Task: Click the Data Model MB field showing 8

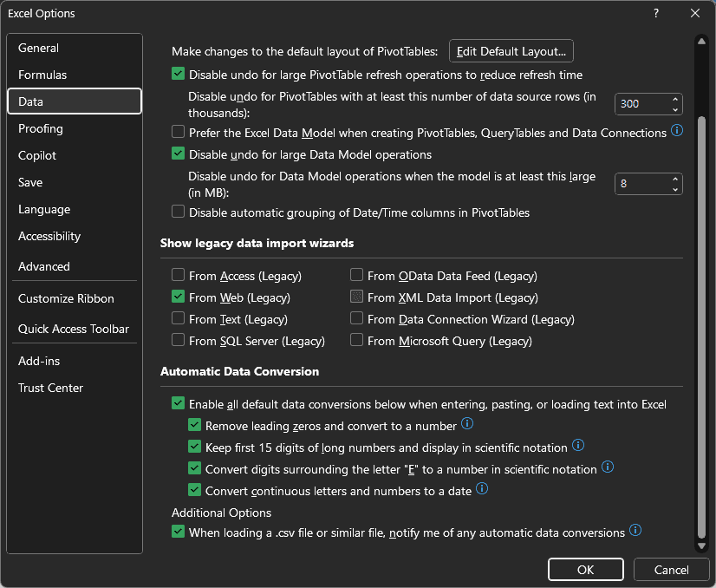Action: click(642, 184)
